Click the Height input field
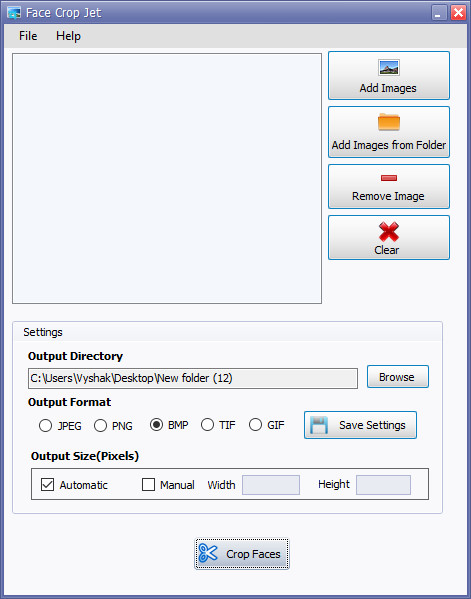Screen dimensions: 471x599 (384, 485)
